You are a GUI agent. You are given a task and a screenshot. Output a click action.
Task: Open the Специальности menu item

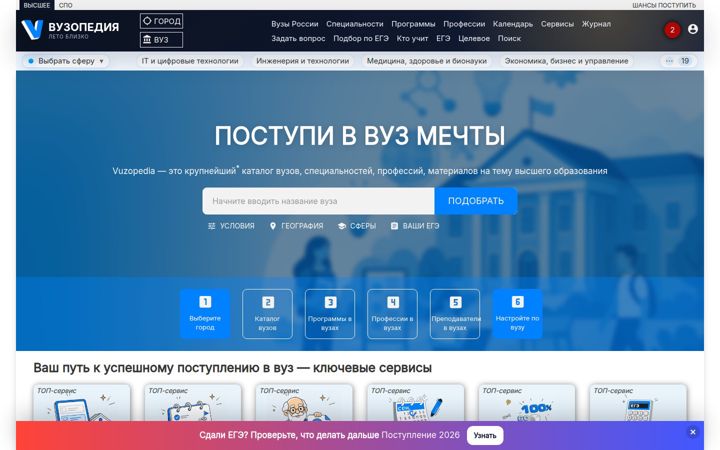point(354,24)
